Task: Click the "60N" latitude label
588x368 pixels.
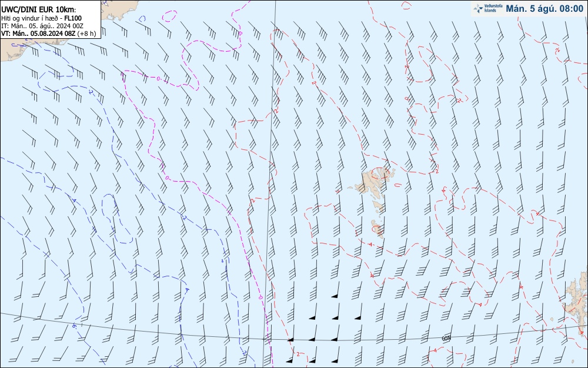Action: (446, 339)
